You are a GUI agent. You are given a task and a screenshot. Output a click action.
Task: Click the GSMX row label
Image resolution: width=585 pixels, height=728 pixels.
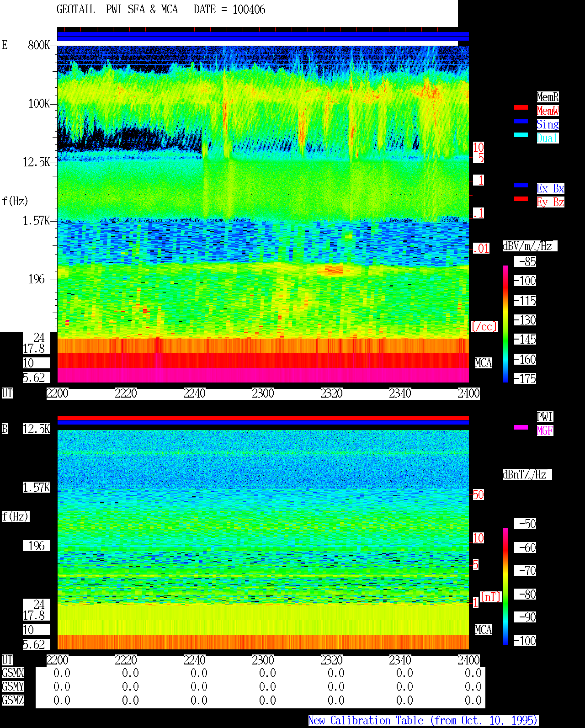click(x=13, y=673)
